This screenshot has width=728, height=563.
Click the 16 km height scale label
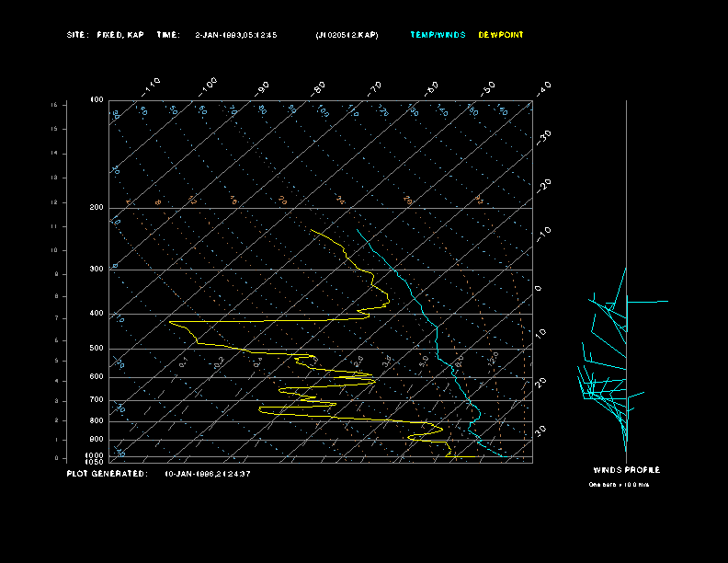click(54, 105)
